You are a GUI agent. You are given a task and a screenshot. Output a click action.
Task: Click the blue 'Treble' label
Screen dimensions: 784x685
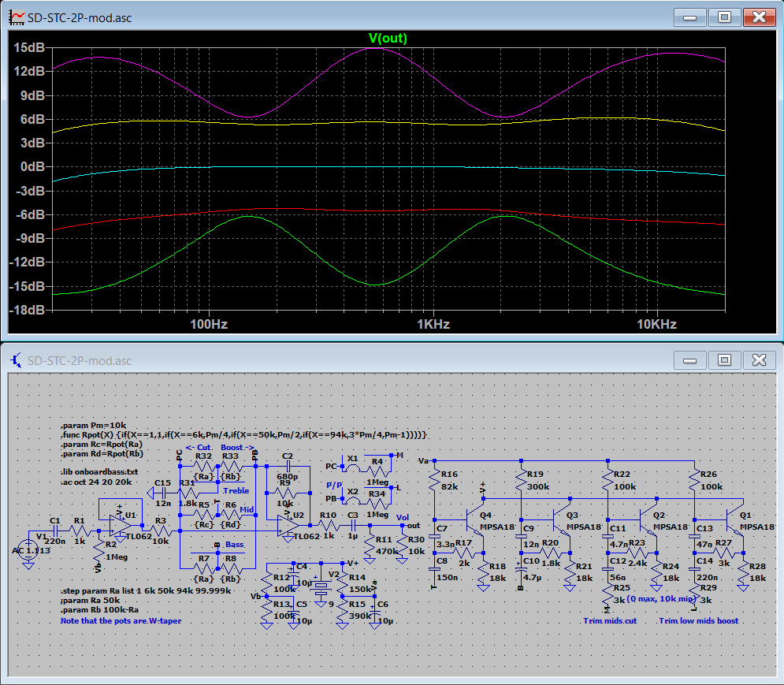pyautogui.click(x=236, y=491)
